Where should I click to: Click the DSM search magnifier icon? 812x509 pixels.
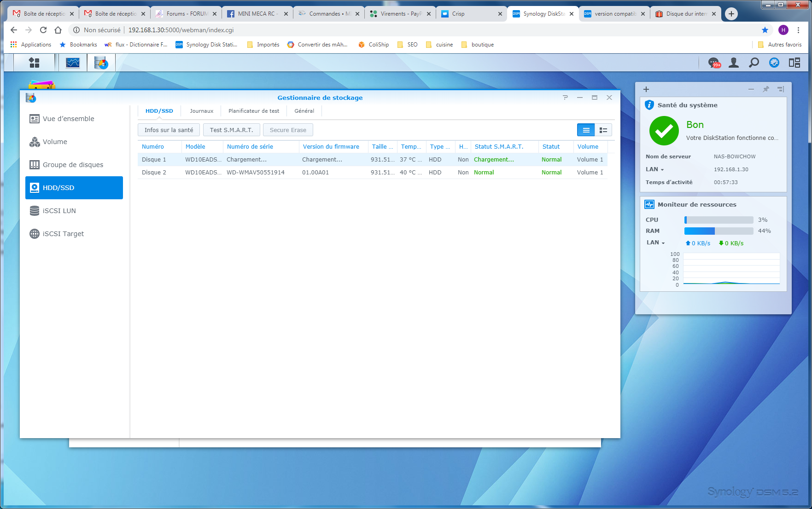point(754,63)
